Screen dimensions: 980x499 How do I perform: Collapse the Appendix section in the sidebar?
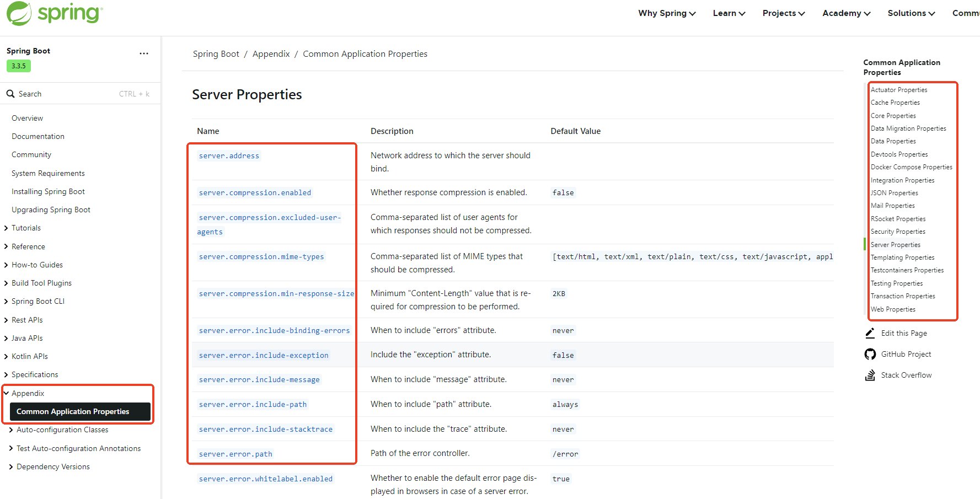[x=7, y=393]
